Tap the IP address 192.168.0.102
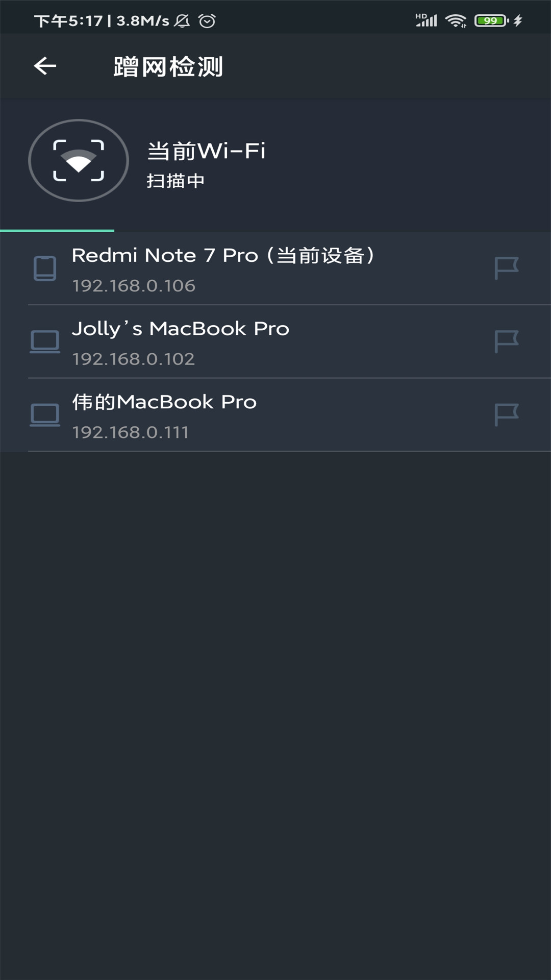The width and height of the screenshot is (551, 980). click(134, 359)
